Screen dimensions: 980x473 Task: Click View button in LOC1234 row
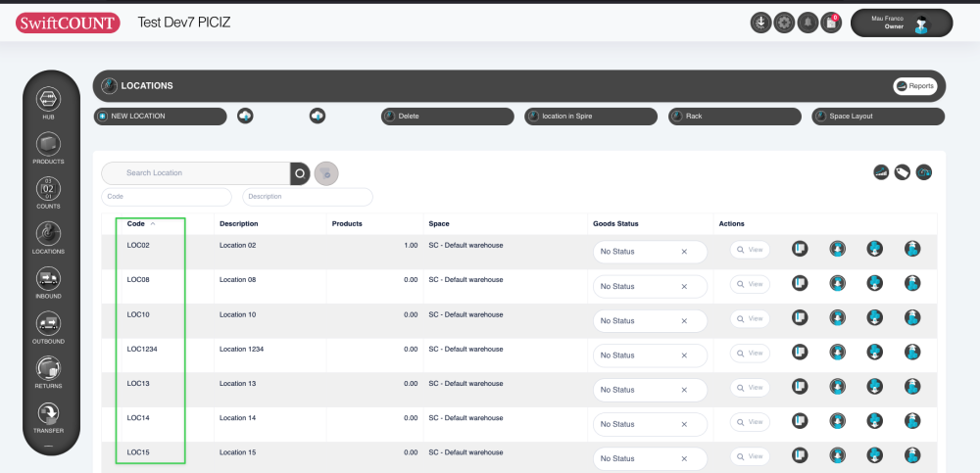750,353
